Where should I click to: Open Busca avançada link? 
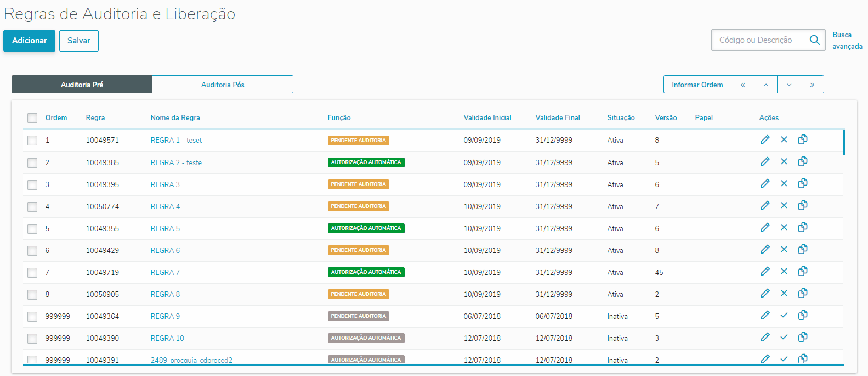pyautogui.click(x=847, y=41)
